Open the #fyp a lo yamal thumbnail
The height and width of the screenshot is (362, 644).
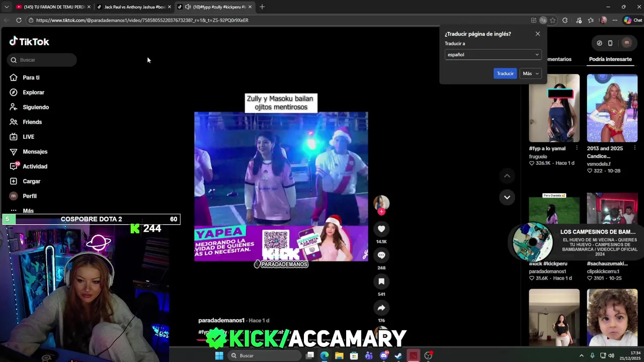(554, 108)
